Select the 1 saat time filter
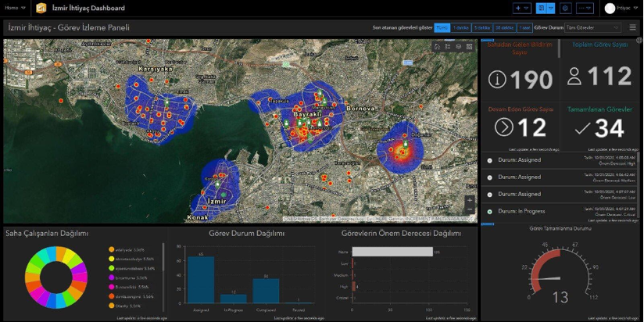 point(524,27)
